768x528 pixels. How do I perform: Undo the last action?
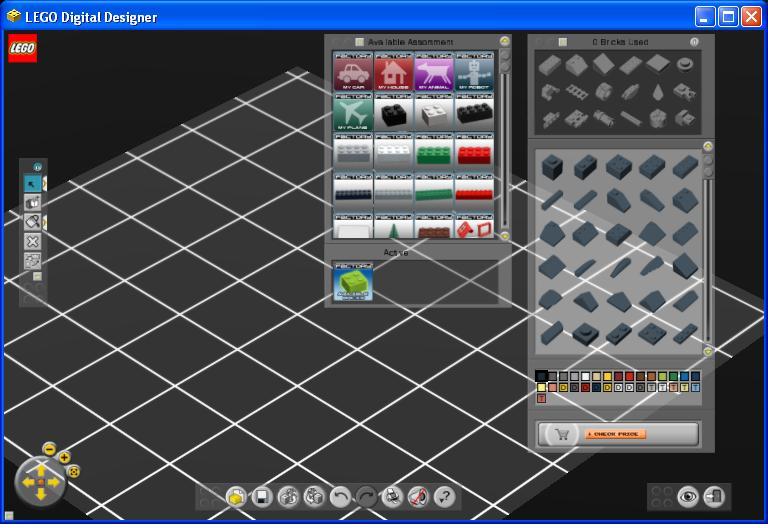340,497
